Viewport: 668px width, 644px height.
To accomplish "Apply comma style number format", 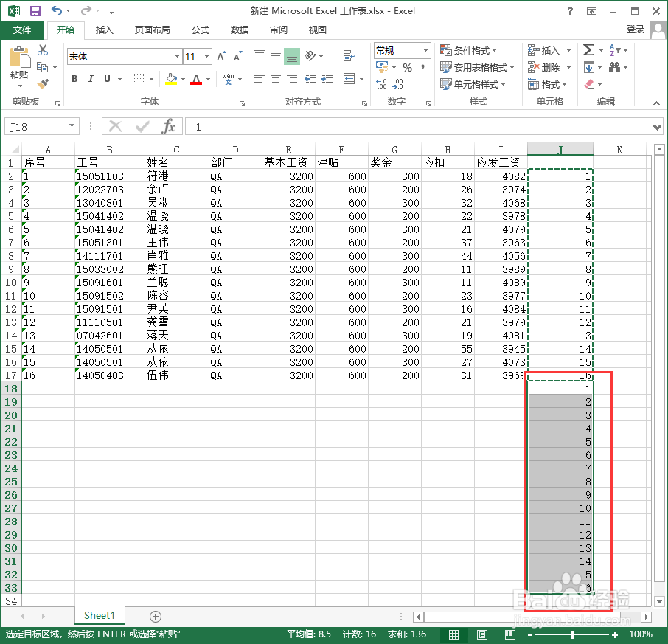I will pyautogui.click(x=422, y=67).
